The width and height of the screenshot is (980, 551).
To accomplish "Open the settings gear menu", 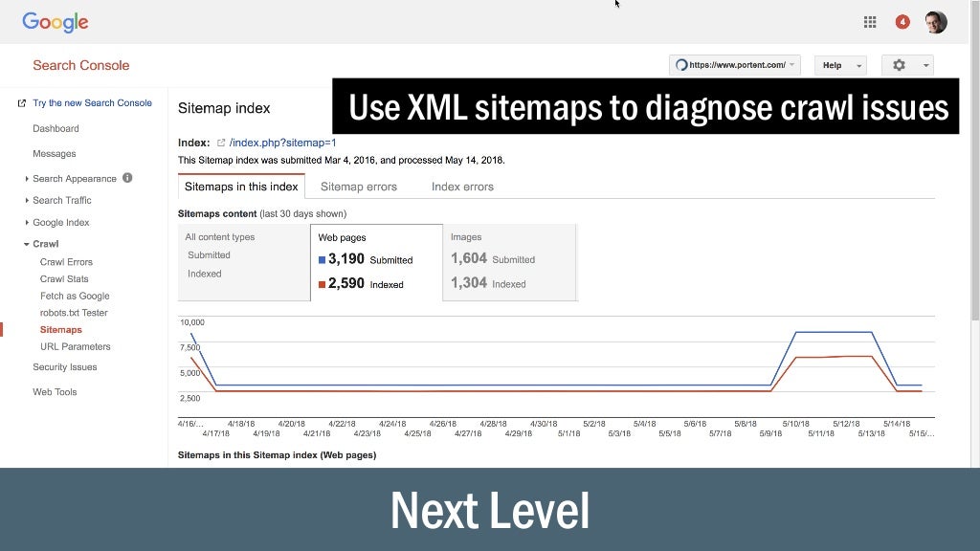I will [x=899, y=65].
